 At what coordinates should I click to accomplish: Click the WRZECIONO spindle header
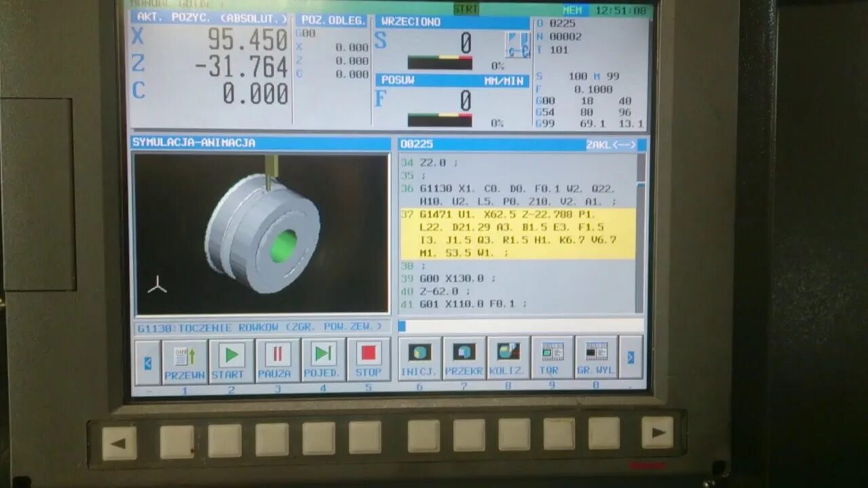point(452,22)
